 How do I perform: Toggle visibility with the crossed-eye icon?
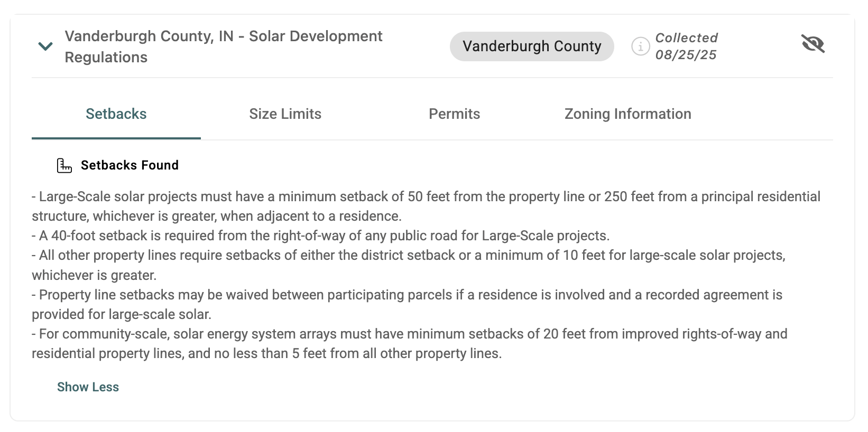(x=812, y=44)
